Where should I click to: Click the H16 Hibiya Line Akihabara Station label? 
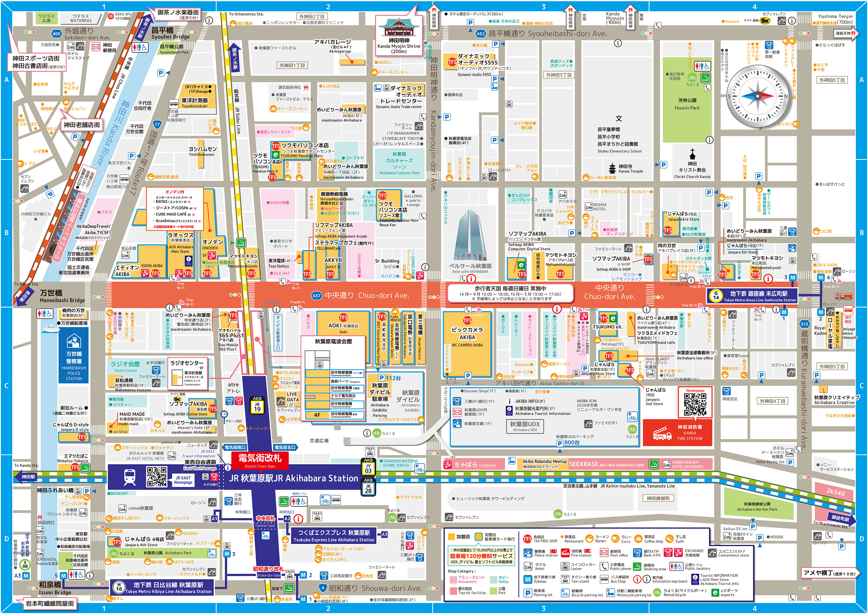163,587
